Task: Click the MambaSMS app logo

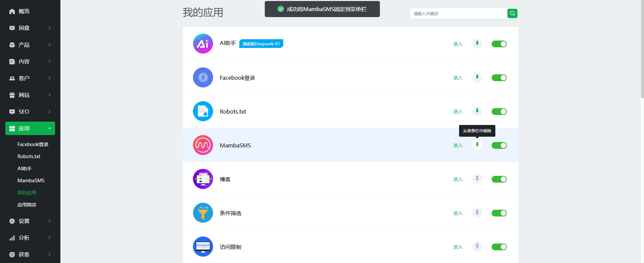Action: coord(203,145)
